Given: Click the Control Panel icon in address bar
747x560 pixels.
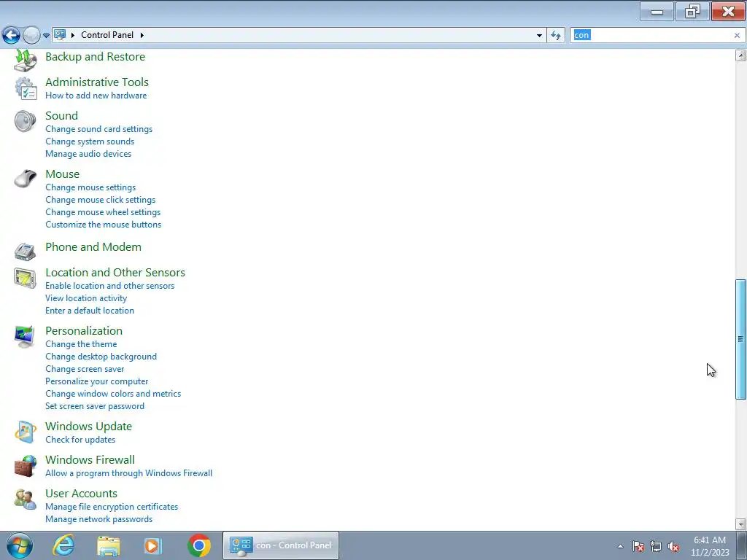Looking at the screenshot, I should pos(60,34).
